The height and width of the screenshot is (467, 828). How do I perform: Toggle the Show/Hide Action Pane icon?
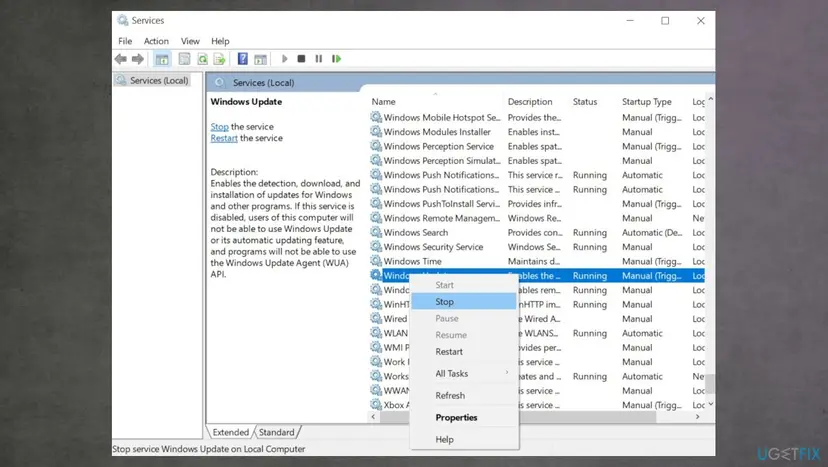tap(260, 59)
